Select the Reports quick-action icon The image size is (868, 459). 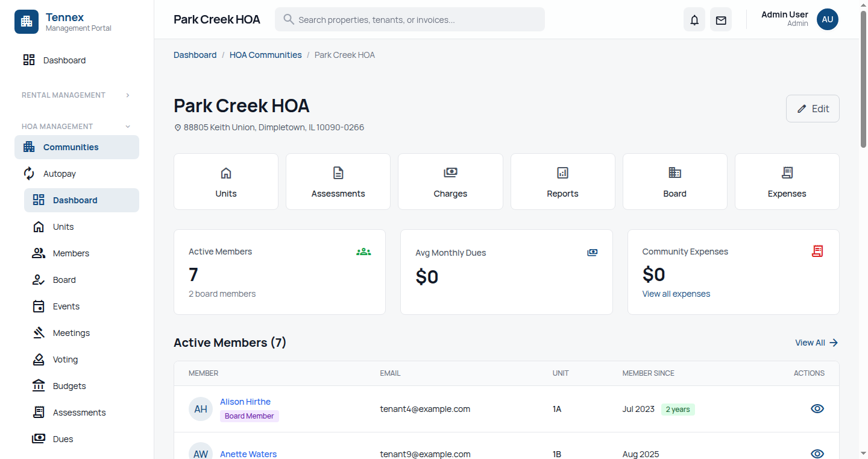point(562,173)
